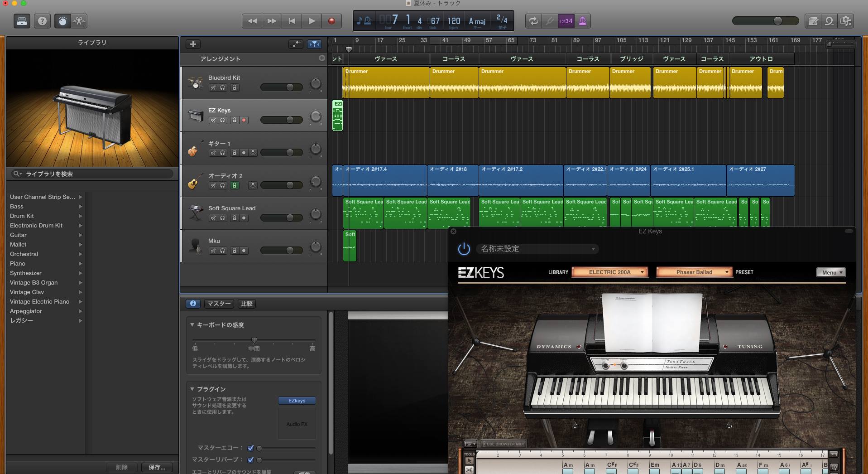This screenshot has height=474, width=868.
Task: Click the keyboard sensitivity slider
Action: [x=254, y=340]
